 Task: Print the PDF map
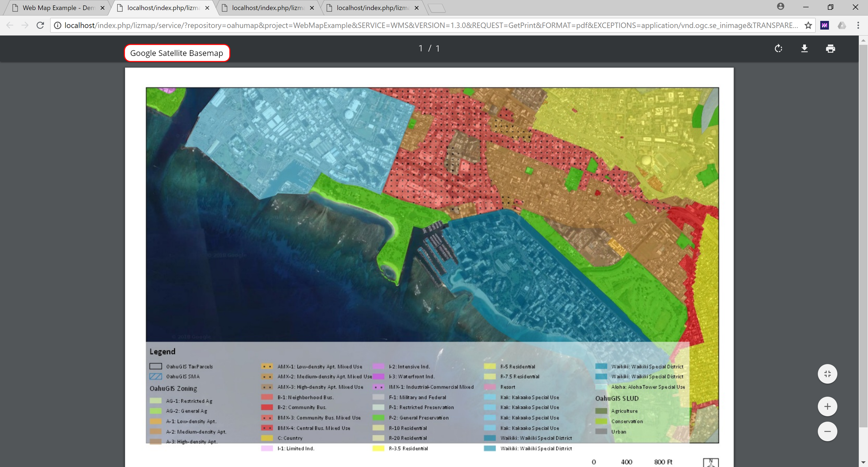click(830, 49)
